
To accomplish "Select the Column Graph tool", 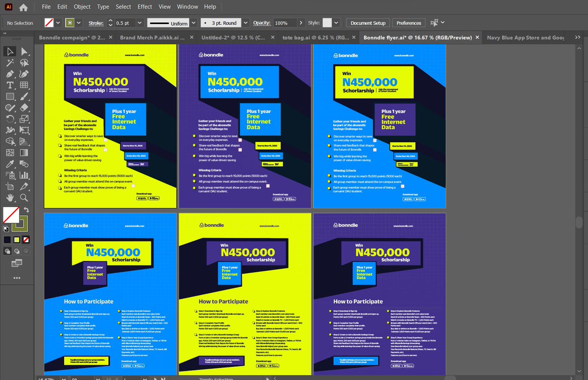I will tap(24, 176).
